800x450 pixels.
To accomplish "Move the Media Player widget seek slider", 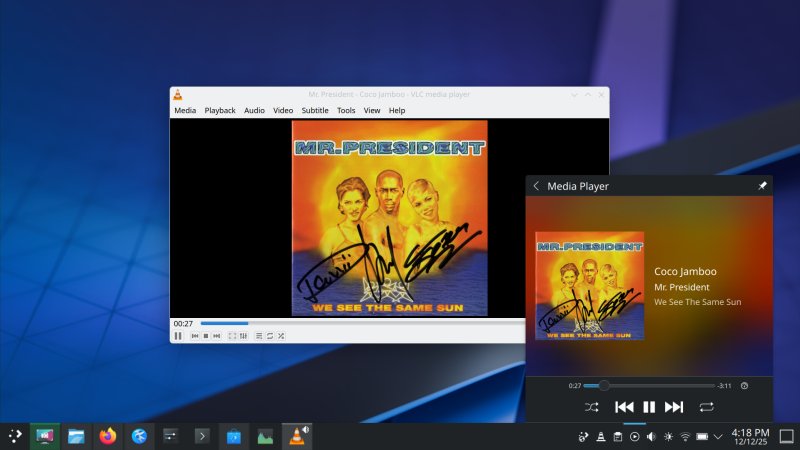I will (649, 386).
